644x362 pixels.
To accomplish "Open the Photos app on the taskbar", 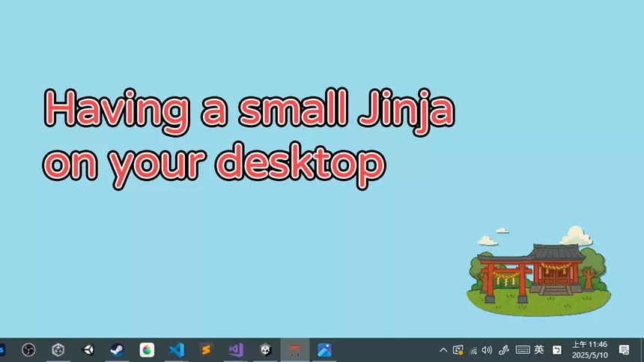I will pyautogui.click(x=324, y=350).
